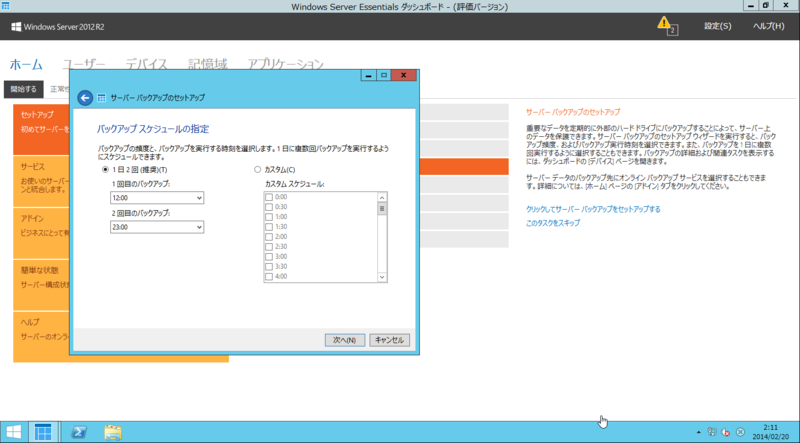The height and width of the screenshot is (443, 800).
Task: Click このタスクをスキップ link
Action: click(553, 223)
